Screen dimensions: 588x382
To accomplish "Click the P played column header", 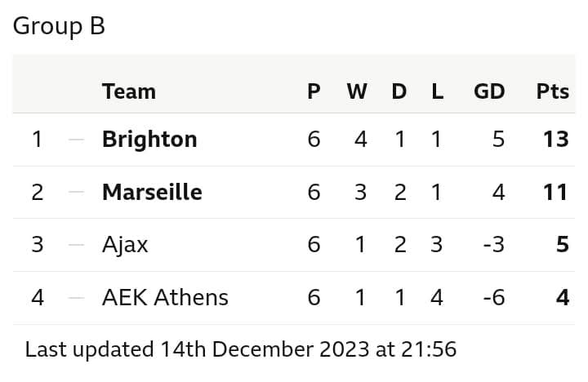I will pyautogui.click(x=314, y=91).
